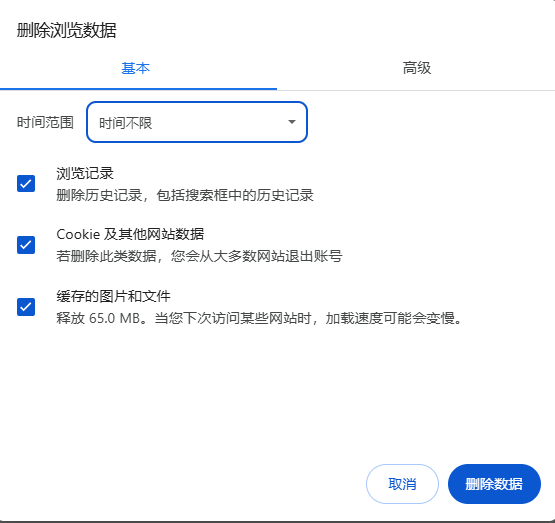Click the 删除数据 button
This screenshot has height=523, width=555.
click(494, 484)
